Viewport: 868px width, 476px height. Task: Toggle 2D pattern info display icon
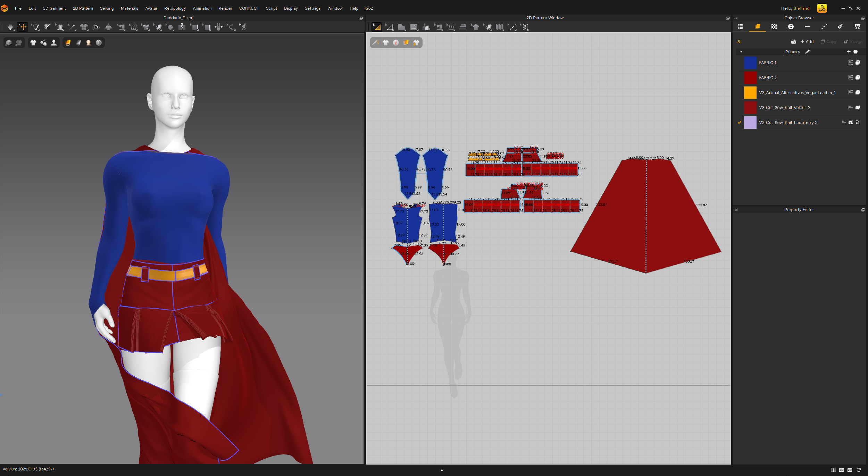[x=396, y=43]
